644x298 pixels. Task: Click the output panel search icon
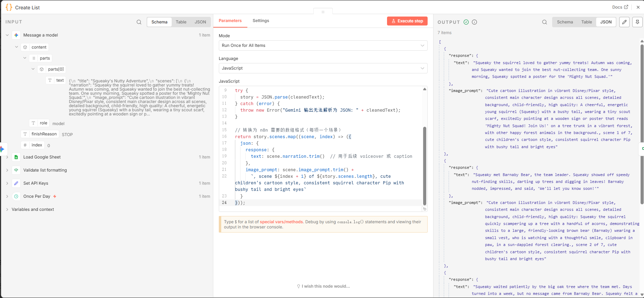[x=545, y=22]
